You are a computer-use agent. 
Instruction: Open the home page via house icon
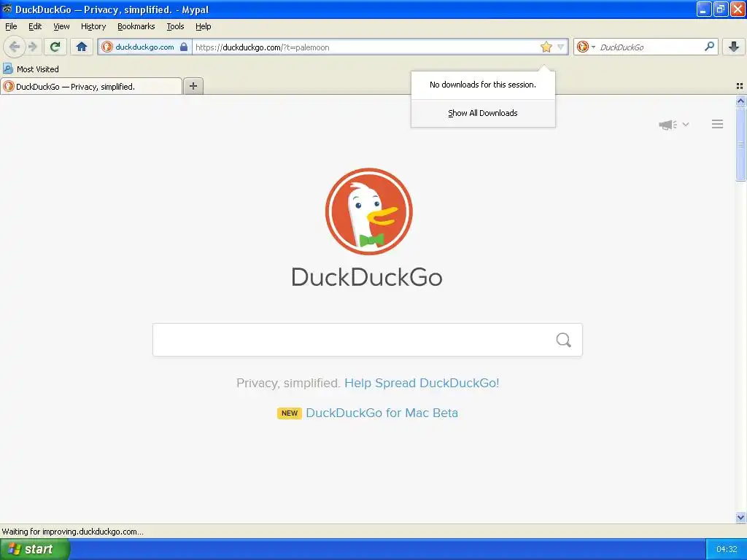point(82,47)
